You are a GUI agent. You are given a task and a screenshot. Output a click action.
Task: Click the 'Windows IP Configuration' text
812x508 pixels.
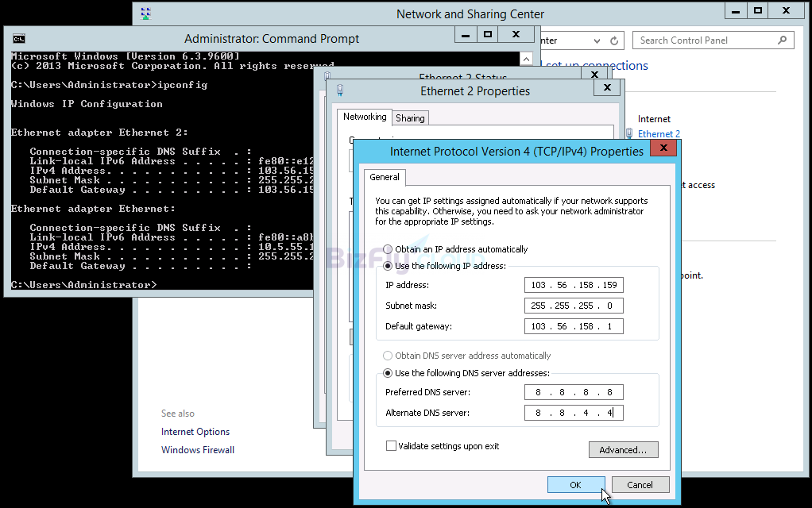coord(87,104)
